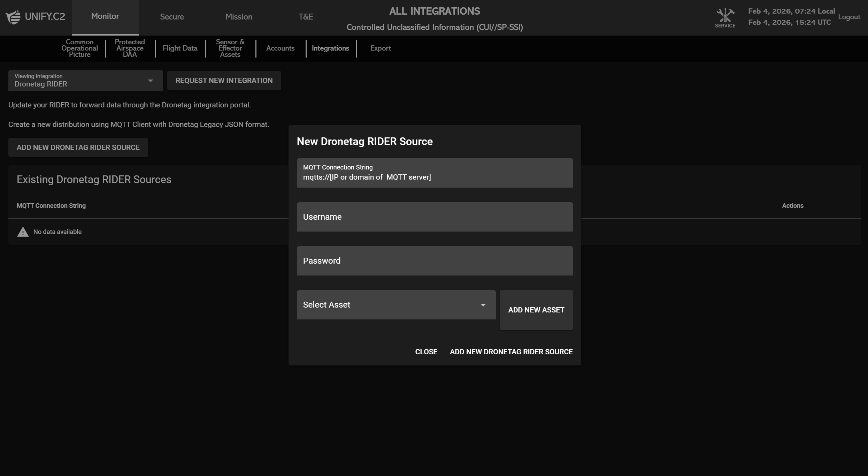Expand the Select Asset dropdown arrow
The height and width of the screenshot is (476, 868).
point(483,305)
